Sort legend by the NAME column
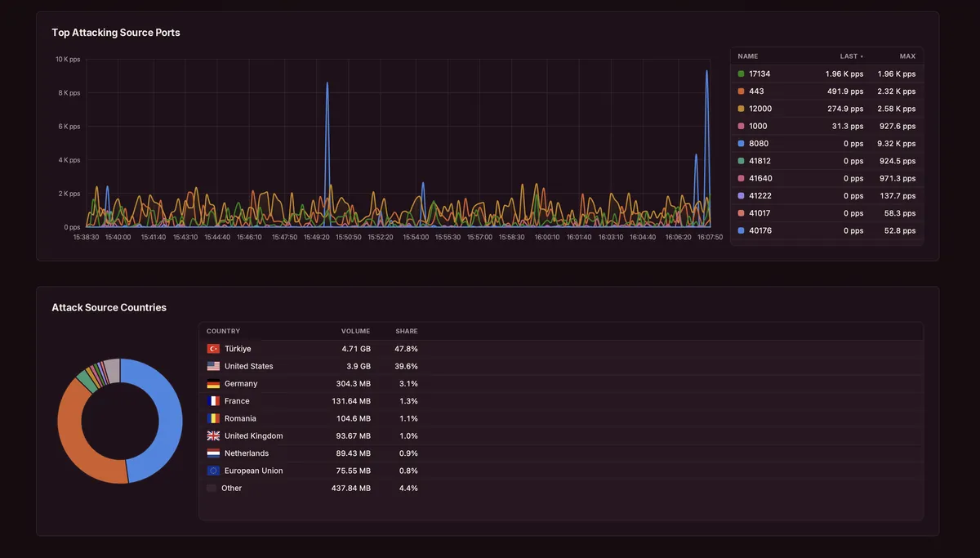This screenshot has height=558, width=980. 748,56
